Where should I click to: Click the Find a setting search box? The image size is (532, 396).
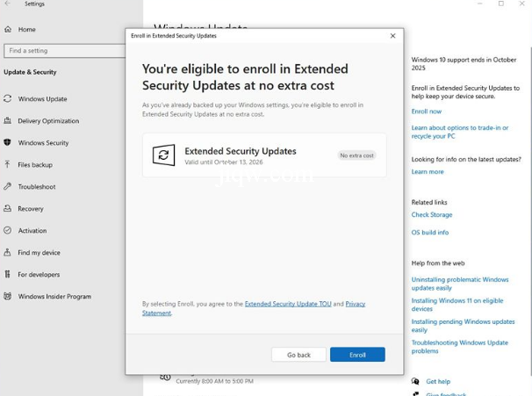pos(65,51)
